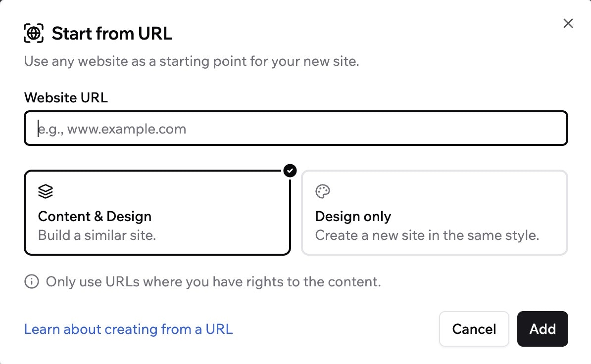This screenshot has width=591, height=364.
Task: Click inside the Website URL input field
Action: point(295,128)
